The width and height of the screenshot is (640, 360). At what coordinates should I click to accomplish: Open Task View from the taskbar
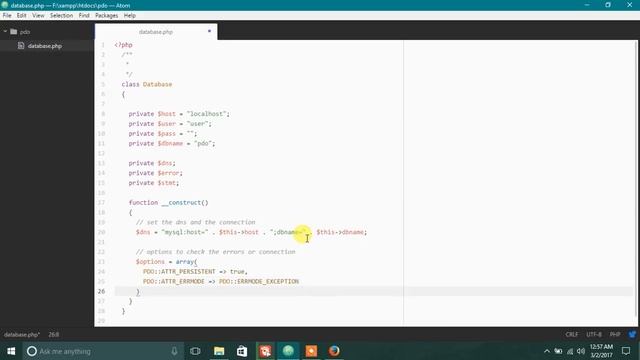[195, 351]
